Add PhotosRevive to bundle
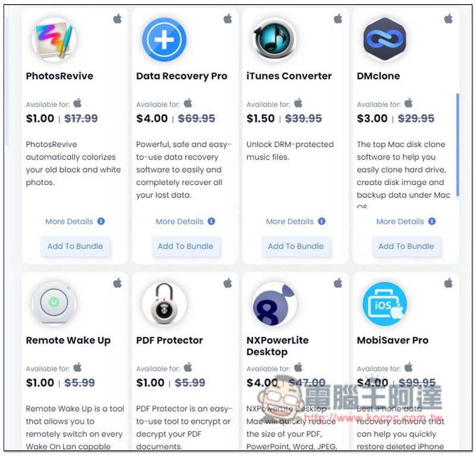The width and height of the screenshot is (476, 456). tap(76, 246)
